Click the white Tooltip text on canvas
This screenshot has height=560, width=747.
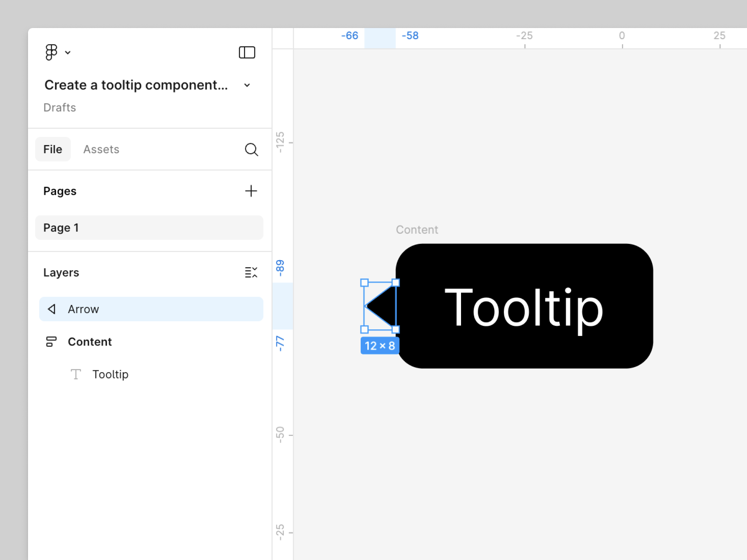tap(523, 308)
